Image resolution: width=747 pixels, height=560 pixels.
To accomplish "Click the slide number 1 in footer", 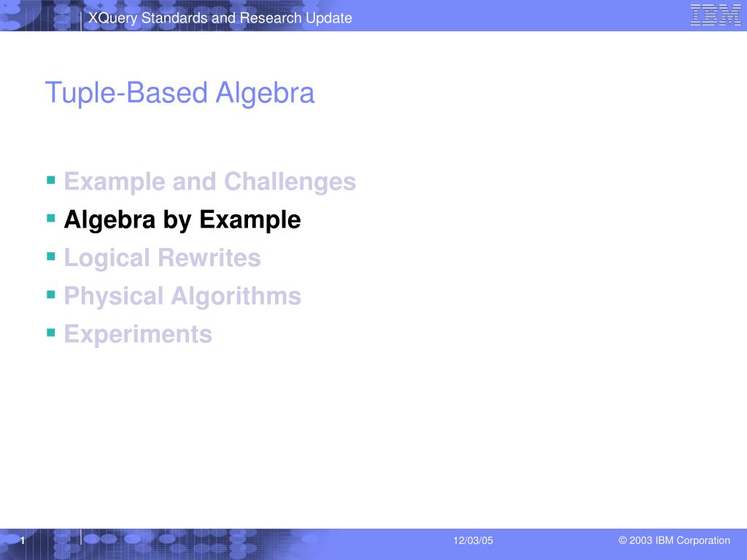I will (23, 540).
